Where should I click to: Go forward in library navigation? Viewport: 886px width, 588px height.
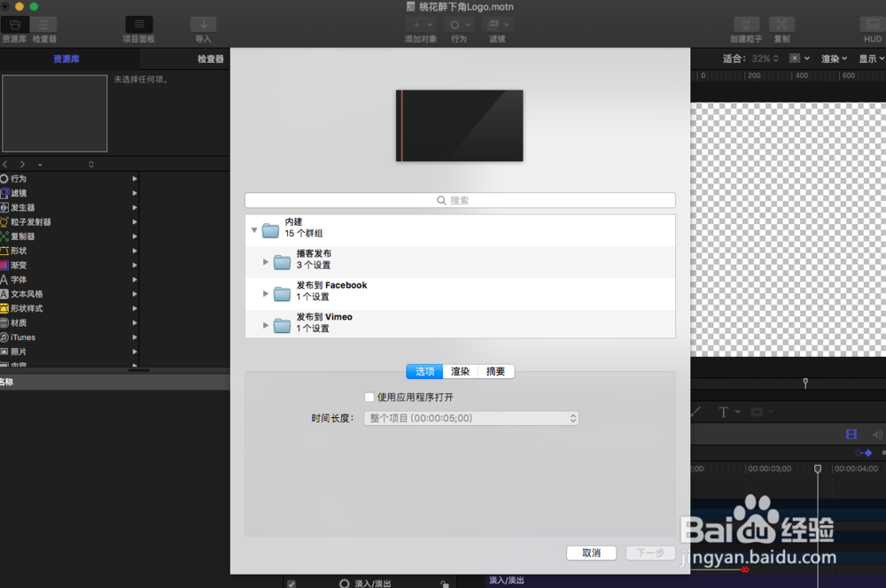click(23, 165)
